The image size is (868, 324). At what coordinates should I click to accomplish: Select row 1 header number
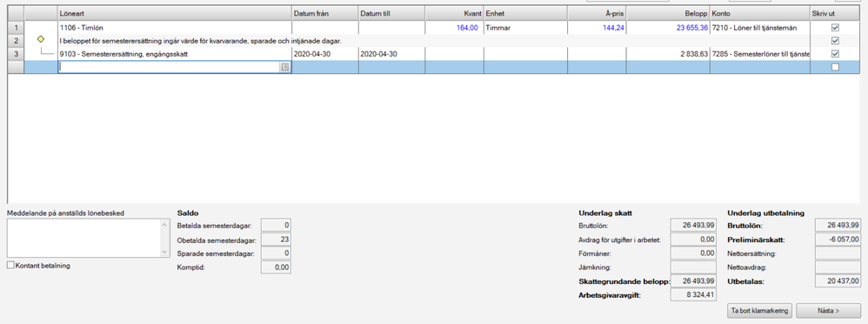(16, 27)
